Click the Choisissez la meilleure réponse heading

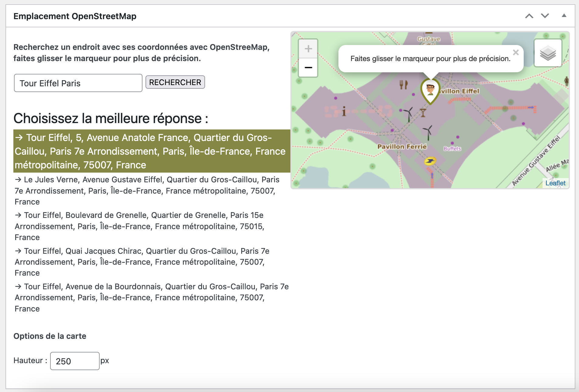(111, 118)
